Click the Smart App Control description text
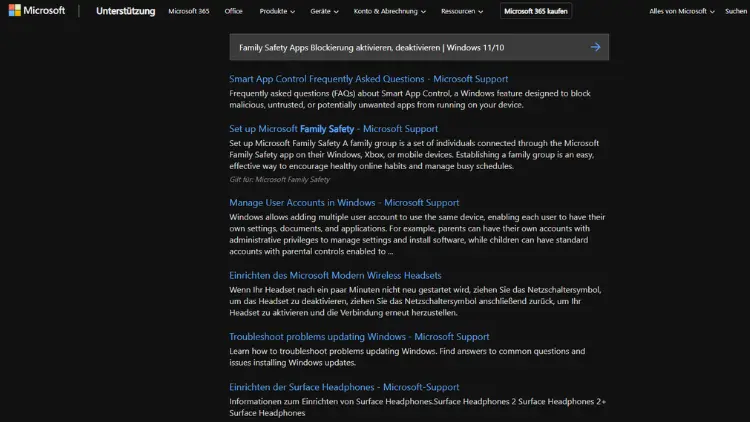Viewport: 750px width, 422px height. (410, 99)
